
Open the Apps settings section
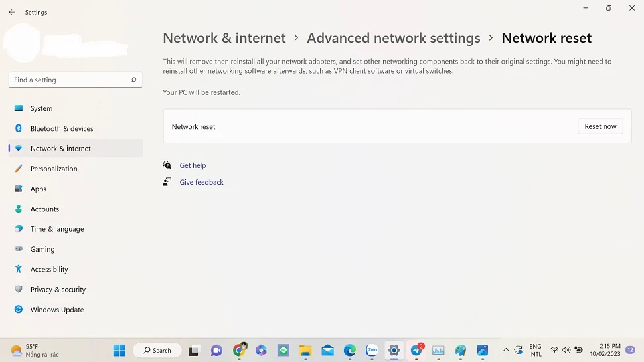click(39, 189)
